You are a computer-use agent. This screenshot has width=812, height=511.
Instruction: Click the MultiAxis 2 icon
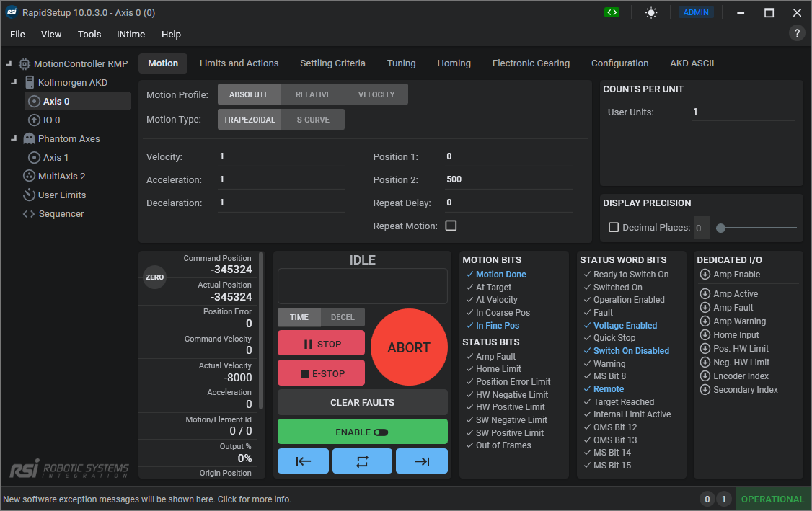[29, 176]
